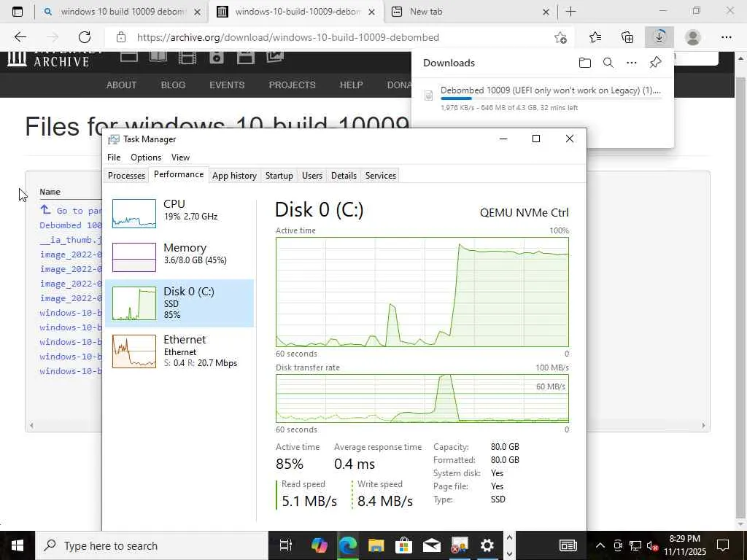Select Ethernet in the performance sidebar
The width and height of the screenshot is (747, 560).
coord(179,351)
